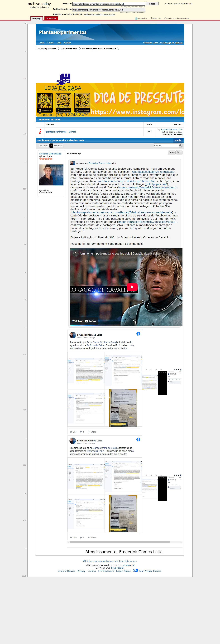Click the thread Search input field
The image size is (220, 644).
[166, 145]
